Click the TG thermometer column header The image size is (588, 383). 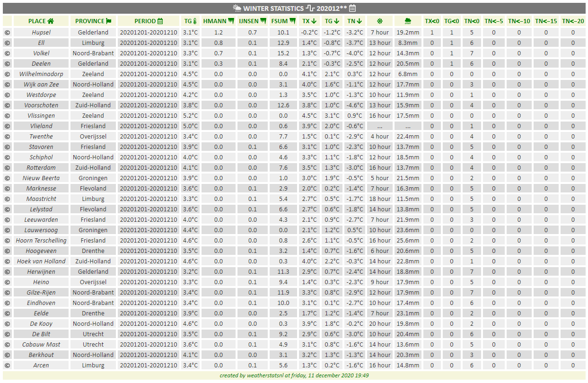pos(190,21)
